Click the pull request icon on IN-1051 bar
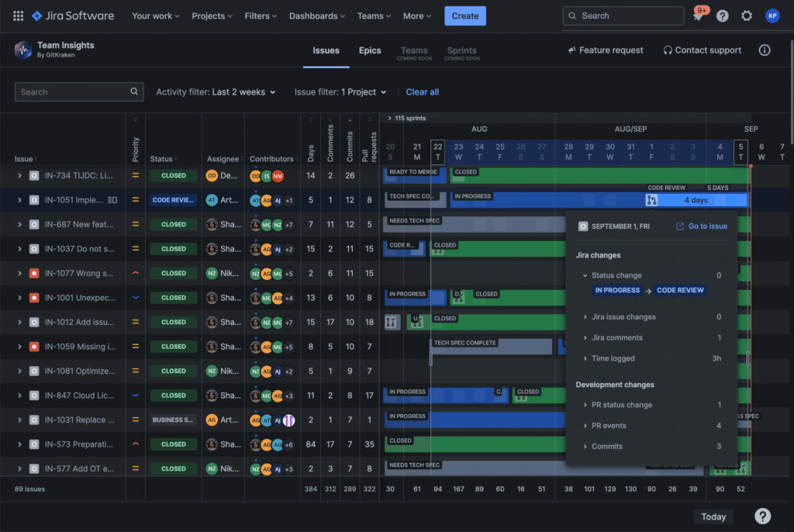This screenshot has width=794, height=532. click(x=651, y=200)
